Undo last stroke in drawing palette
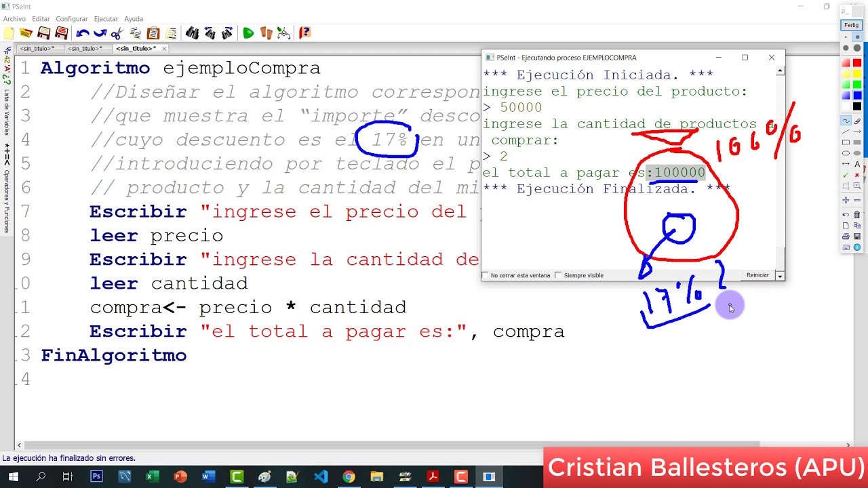 click(846, 215)
